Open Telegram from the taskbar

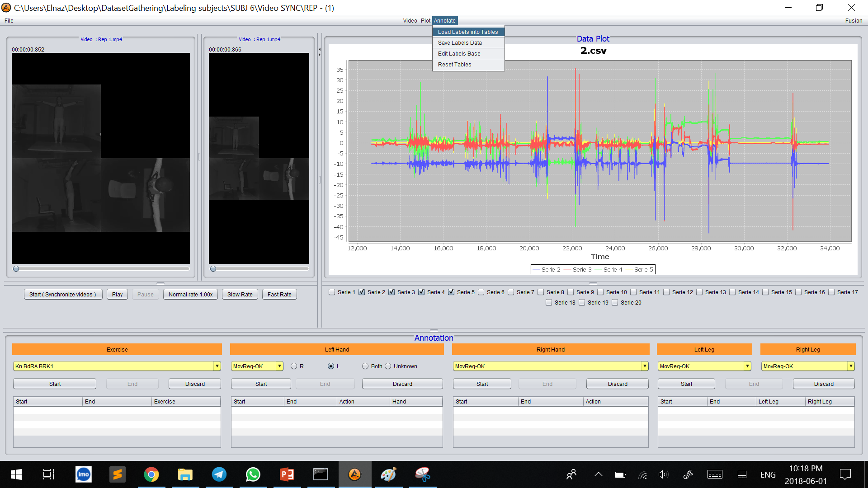(219, 474)
